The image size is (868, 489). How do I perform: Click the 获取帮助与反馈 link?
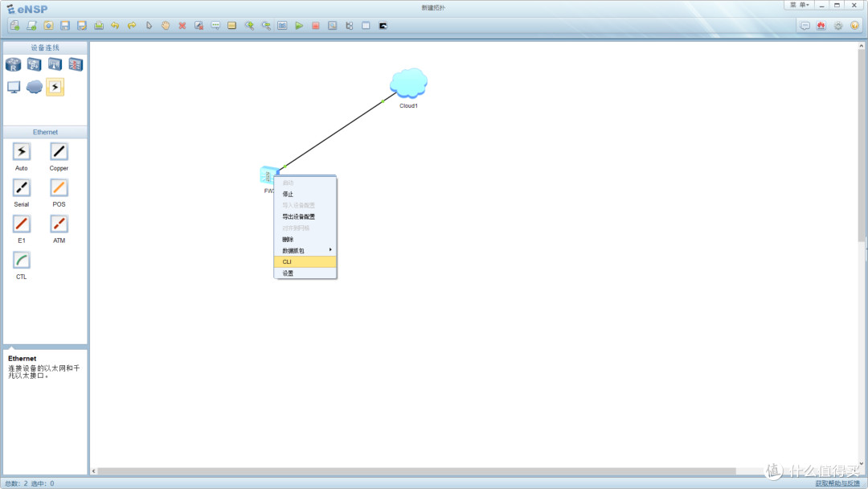pyautogui.click(x=837, y=483)
